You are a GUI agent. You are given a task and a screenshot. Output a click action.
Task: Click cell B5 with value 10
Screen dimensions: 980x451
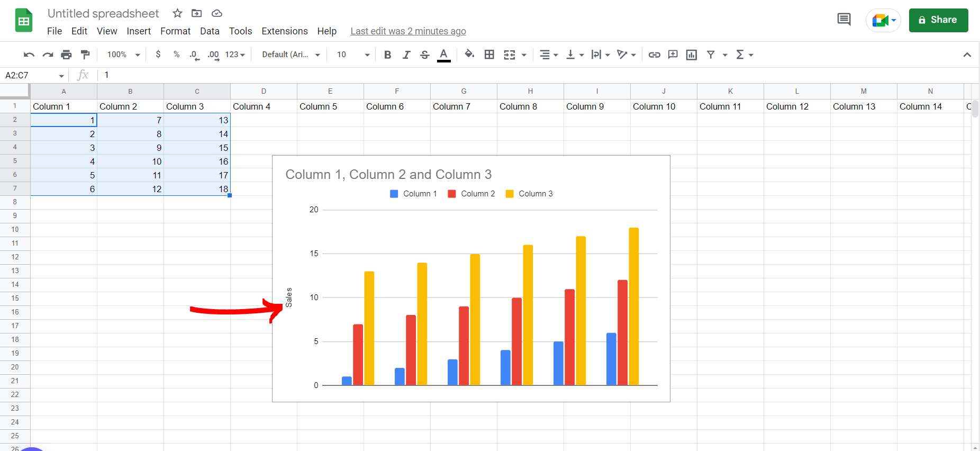(x=130, y=161)
